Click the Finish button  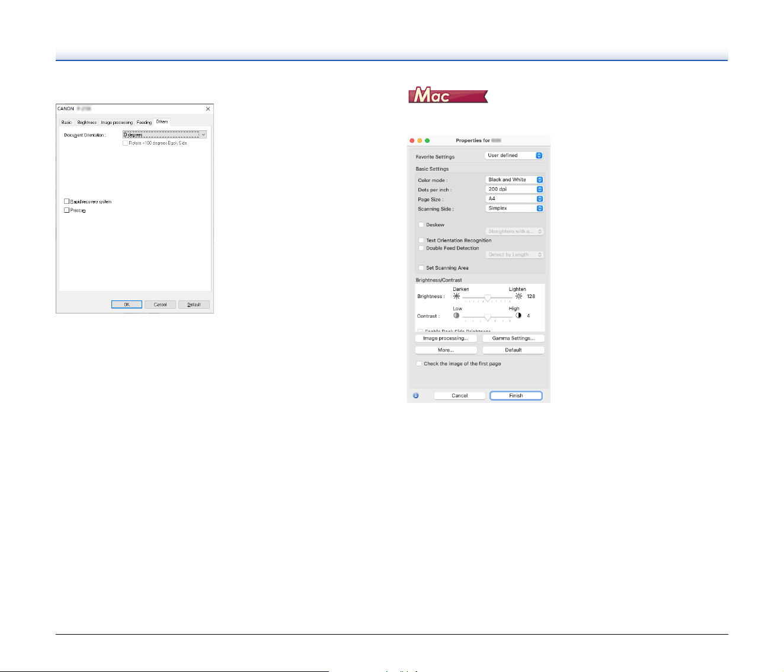tap(516, 395)
